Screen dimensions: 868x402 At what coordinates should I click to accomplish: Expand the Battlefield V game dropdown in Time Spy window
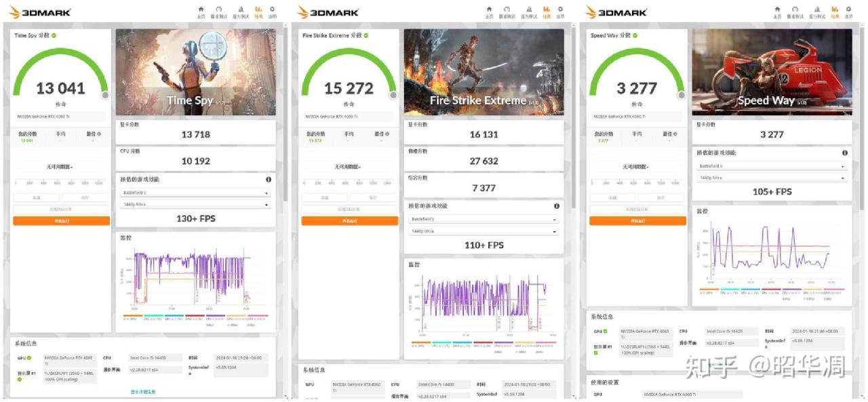coord(196,193)
